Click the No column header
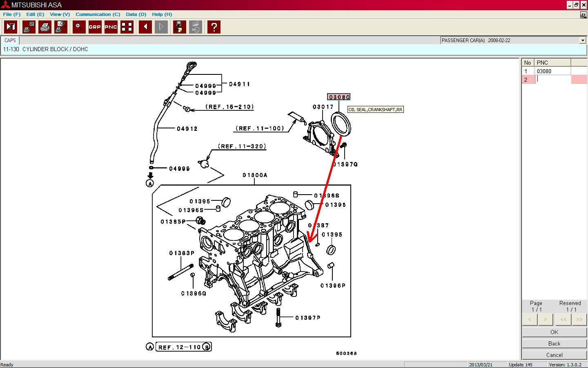The image size is (588, 368). pos(528,63)
